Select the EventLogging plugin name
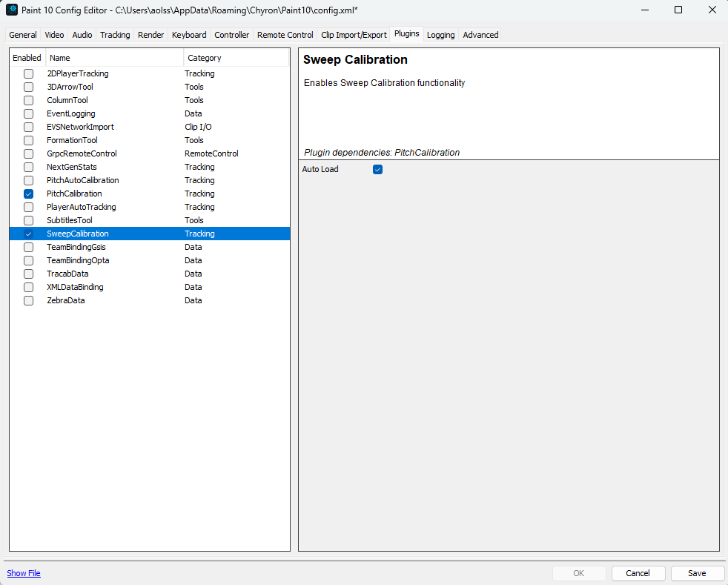This screenshot has height=585, width=728. 71,113
